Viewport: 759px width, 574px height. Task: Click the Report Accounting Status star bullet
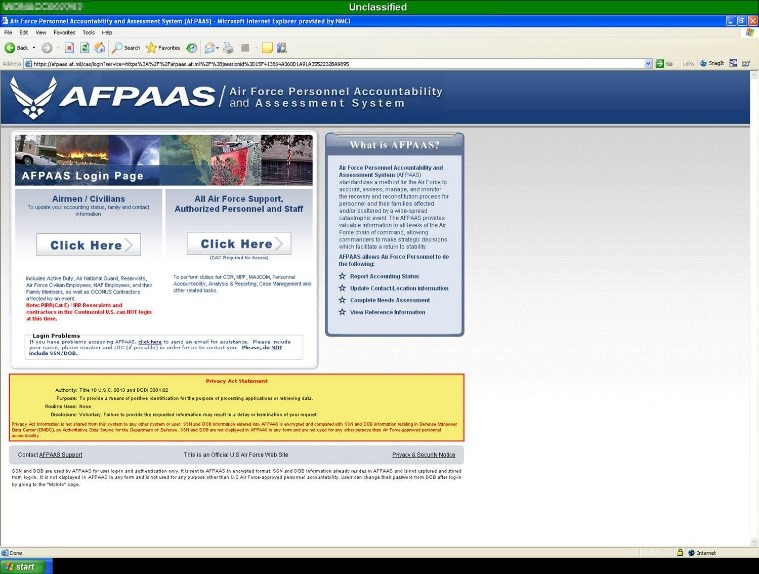coord(342,276)
